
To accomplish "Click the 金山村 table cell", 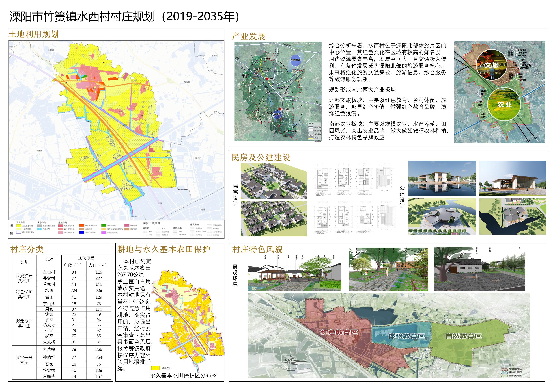I will coord(49,272).
